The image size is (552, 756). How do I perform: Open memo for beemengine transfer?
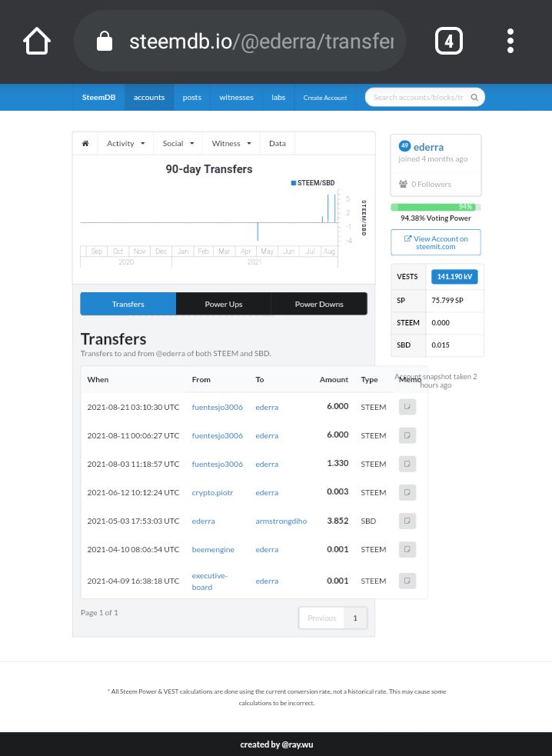(x=407, y=549)
